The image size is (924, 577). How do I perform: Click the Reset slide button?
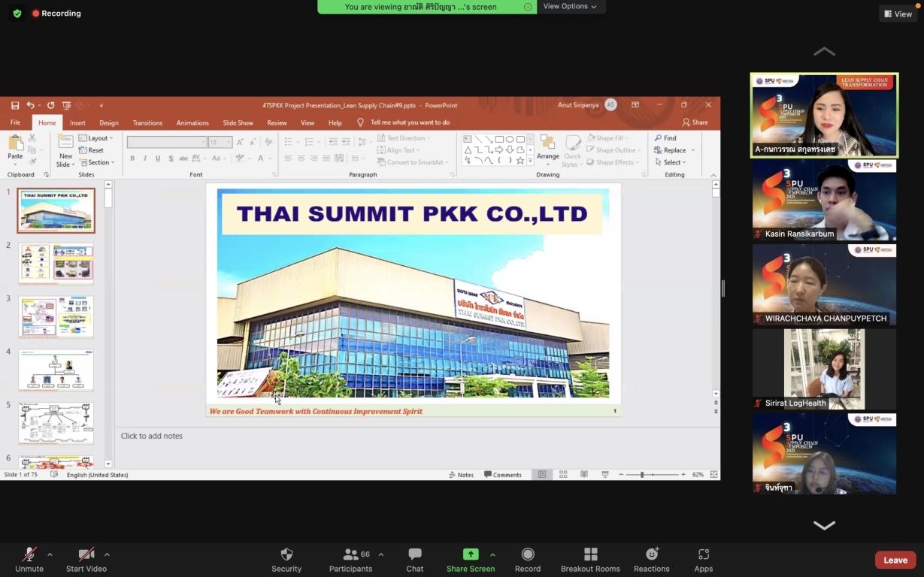91,150
